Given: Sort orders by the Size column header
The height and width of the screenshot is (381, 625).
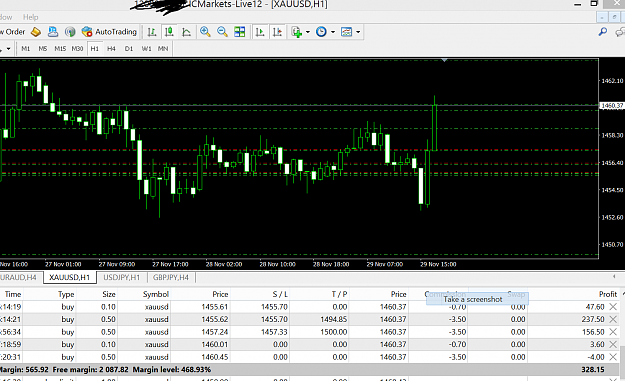Looking at the screenshot, I should [x=108, y=294].
